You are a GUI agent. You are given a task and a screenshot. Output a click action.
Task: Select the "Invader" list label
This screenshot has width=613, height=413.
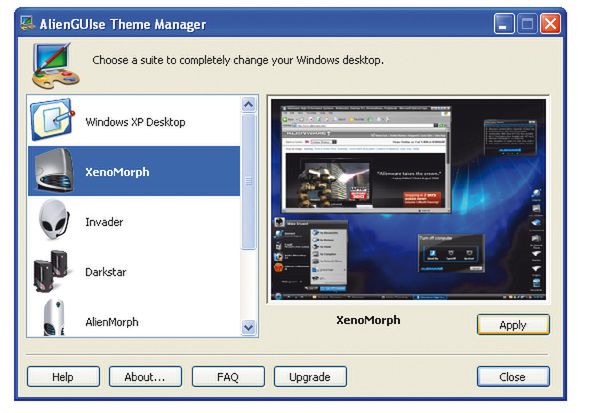pos(104,222)
